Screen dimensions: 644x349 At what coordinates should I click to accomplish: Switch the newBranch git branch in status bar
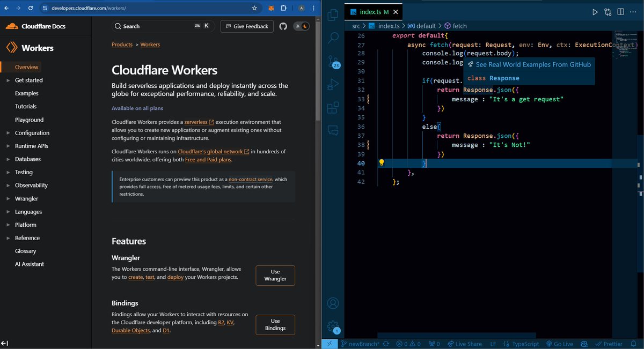pyautogui.click(x=359, y=344)
